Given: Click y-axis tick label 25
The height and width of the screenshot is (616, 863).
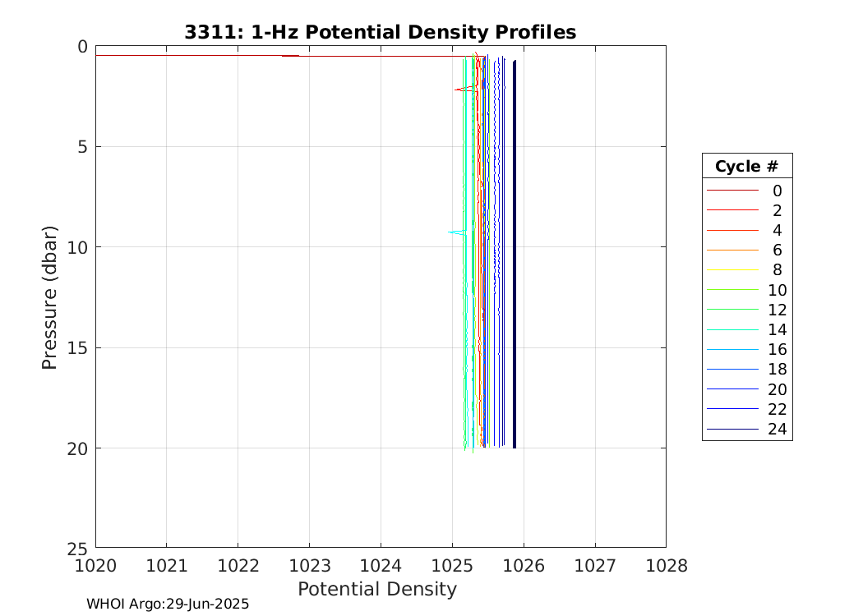Looking at the screenshot, I should [77, 549].
